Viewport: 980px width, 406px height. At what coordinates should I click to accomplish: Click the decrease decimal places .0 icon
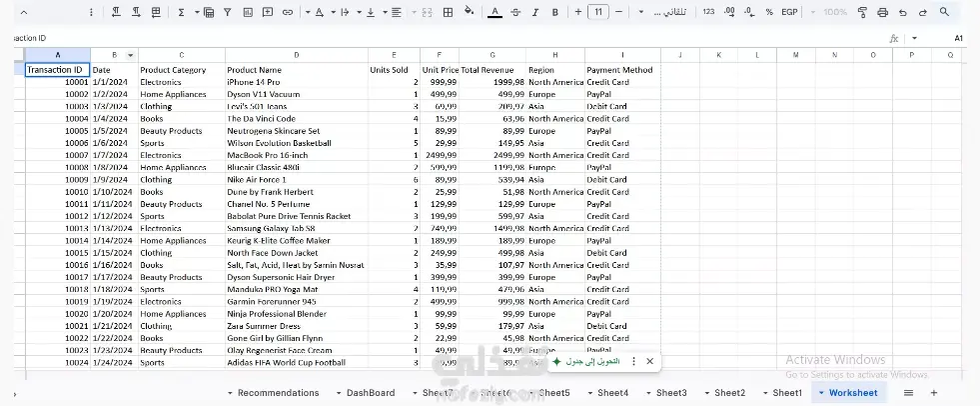point(750,12)
